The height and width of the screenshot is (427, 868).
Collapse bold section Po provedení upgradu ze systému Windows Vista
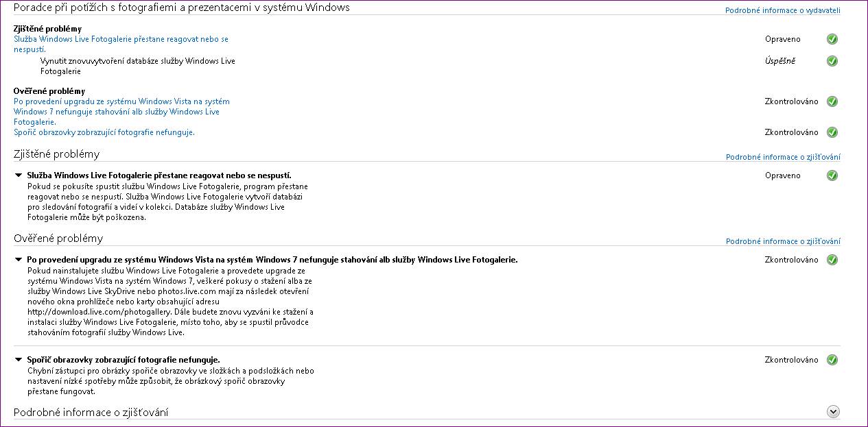pos(19,260)
